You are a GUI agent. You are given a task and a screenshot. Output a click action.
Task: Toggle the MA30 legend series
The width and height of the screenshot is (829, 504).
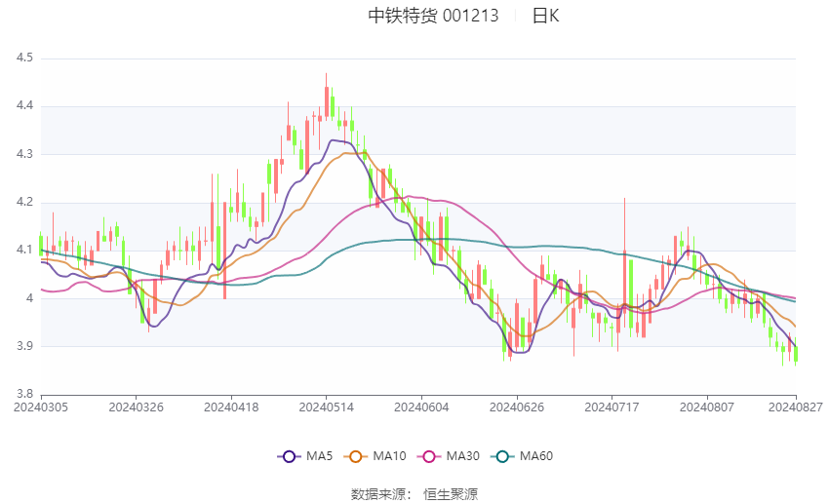coord(449,456)
